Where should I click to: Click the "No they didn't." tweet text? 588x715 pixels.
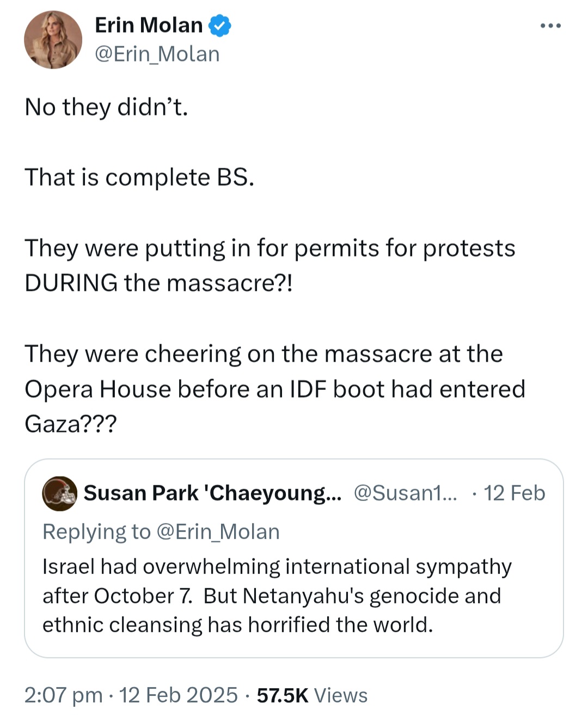coord(106,107)
